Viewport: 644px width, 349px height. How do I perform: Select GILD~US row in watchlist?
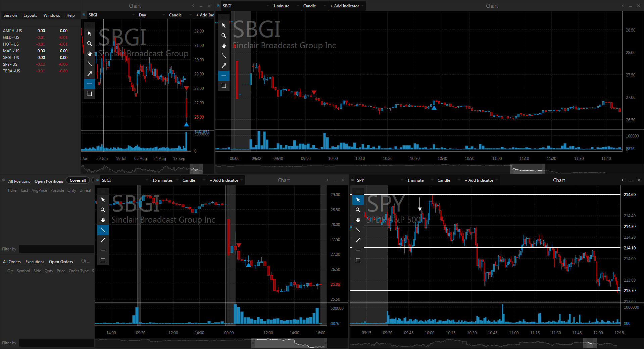pyautogui.click(x=40, y=38)
